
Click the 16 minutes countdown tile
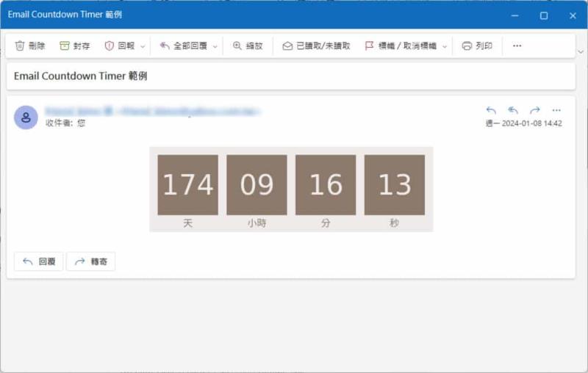click(326, 185)
